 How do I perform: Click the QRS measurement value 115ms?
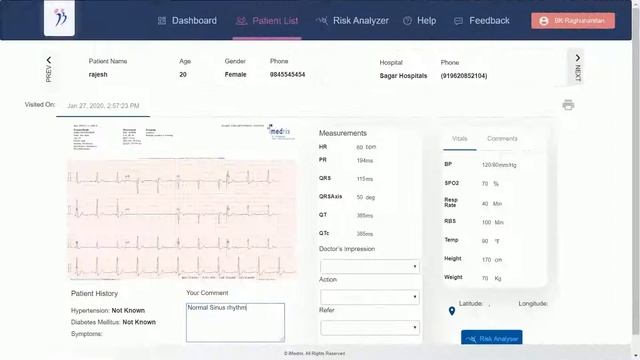[x=365, y=179]
